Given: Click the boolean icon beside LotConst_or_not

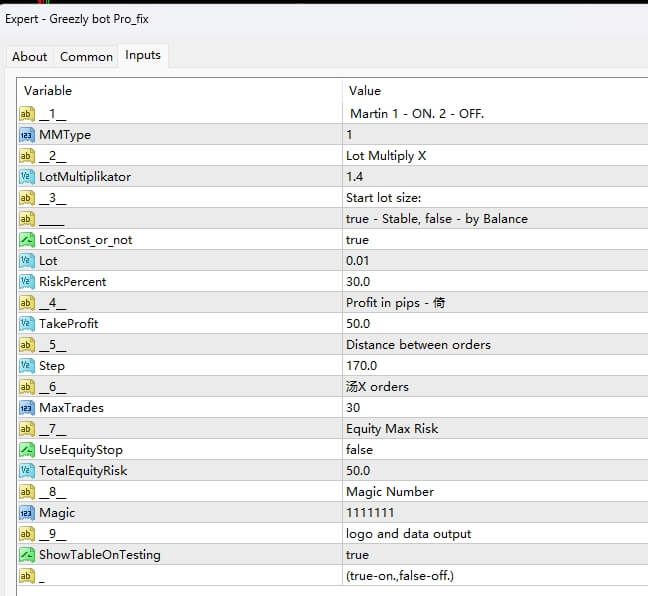Looking at the screenshot, I should tap(27, 240).
